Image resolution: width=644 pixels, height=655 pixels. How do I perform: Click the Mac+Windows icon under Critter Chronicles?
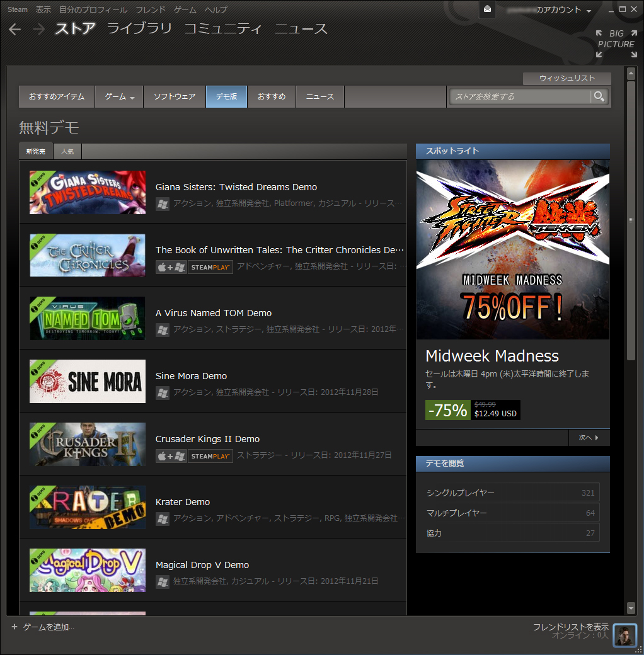[x=171, y=267]
